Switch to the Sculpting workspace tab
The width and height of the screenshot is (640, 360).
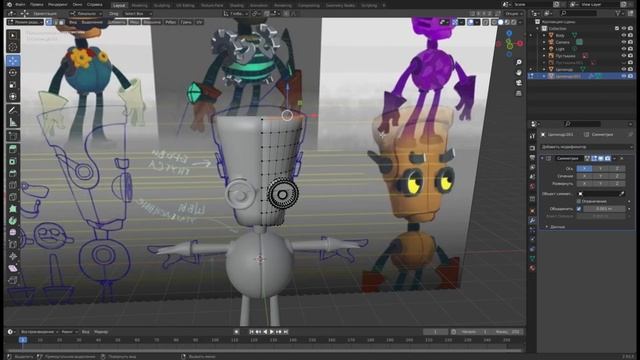(162, 5)
